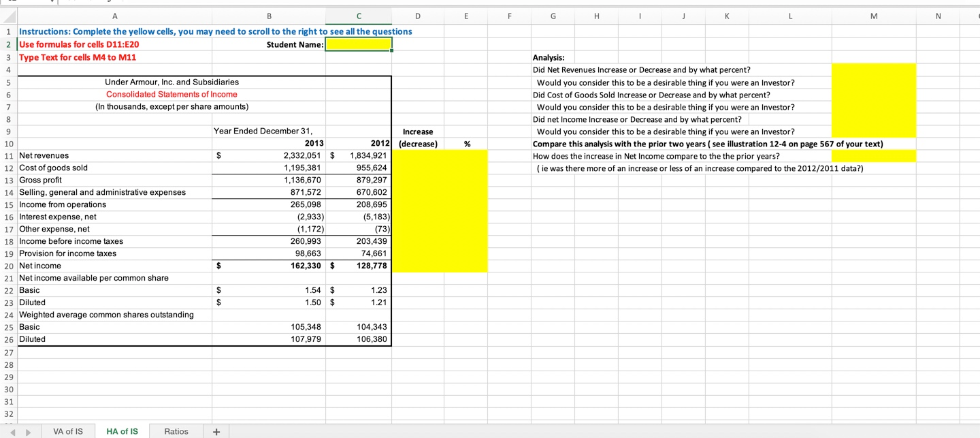Open the Ratios sheet tab

pyautogui.click(x=176, y=431)
